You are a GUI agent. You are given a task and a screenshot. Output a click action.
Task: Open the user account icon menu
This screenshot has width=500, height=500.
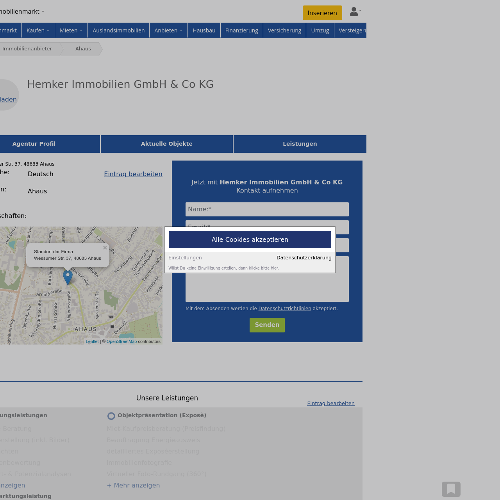tap(355, 12)
